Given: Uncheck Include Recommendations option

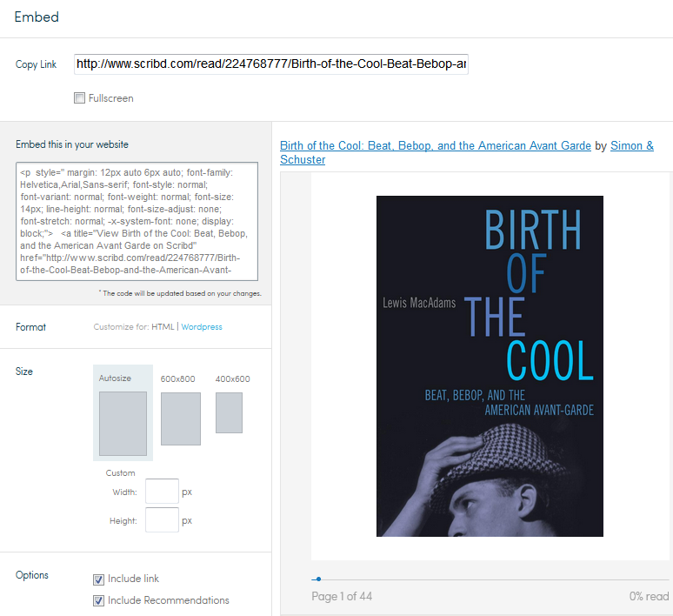Looking at the screenshot, I should click(99, 600).
